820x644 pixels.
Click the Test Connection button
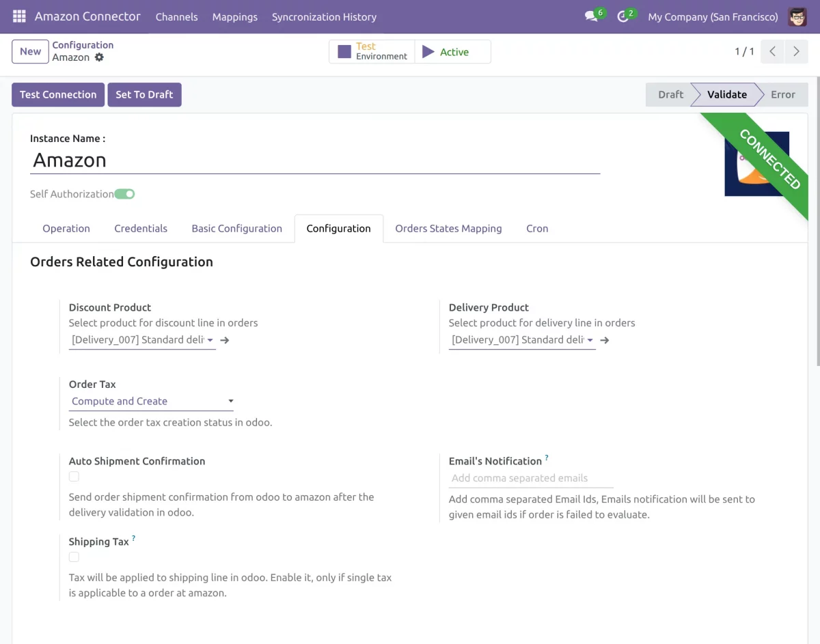tap(58, 95)
